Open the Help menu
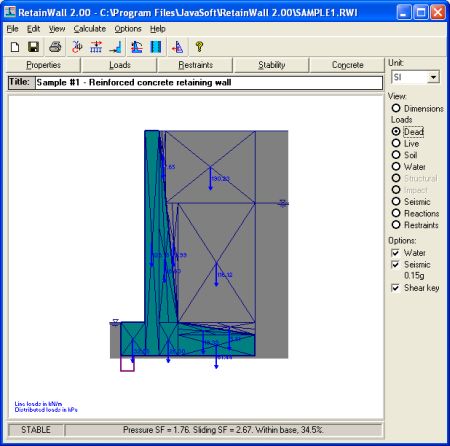The width and height of the screenshot is (450, 446). click(x=158, y=29)
